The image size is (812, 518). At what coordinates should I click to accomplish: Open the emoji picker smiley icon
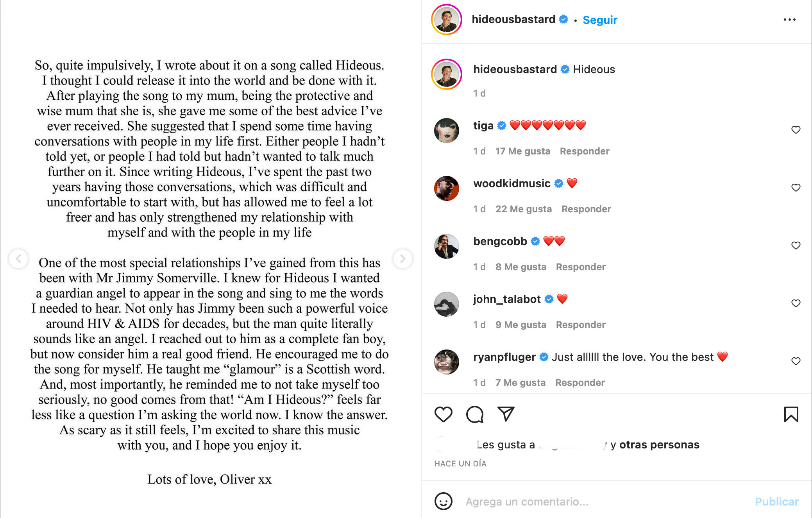(x=444, y=501)
